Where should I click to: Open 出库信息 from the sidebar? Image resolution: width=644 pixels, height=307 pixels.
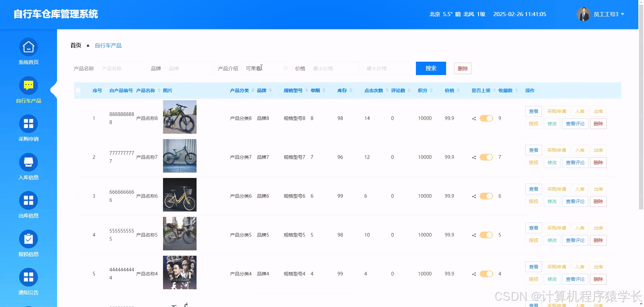tap(29, 205)
